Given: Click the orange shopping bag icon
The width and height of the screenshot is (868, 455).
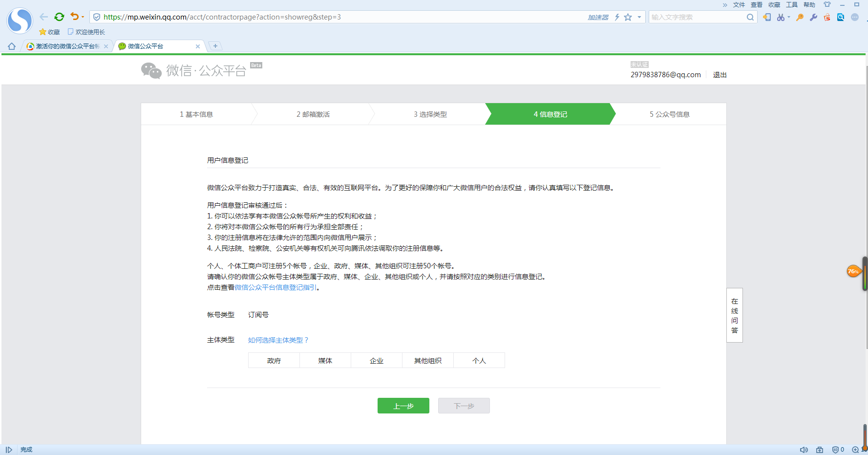Looking at the screenshot, I should click(x=827, y=17).
